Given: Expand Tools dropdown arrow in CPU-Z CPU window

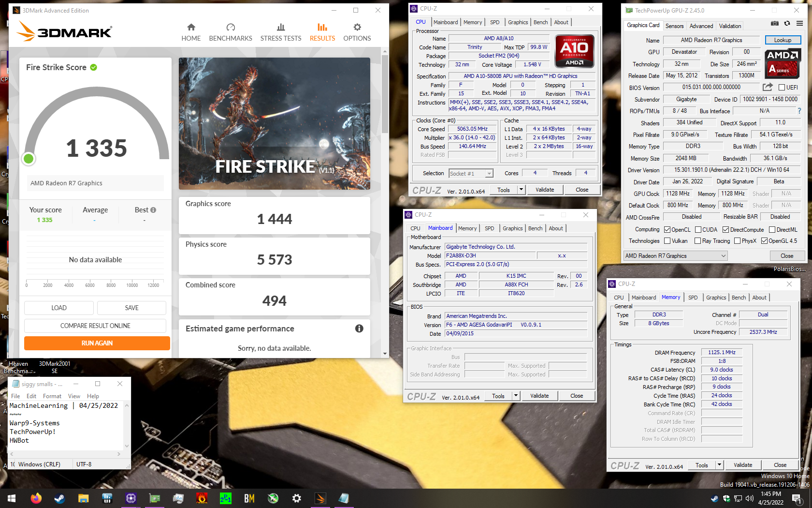Looking at the screenshot, I should click(x=521, y=190).
